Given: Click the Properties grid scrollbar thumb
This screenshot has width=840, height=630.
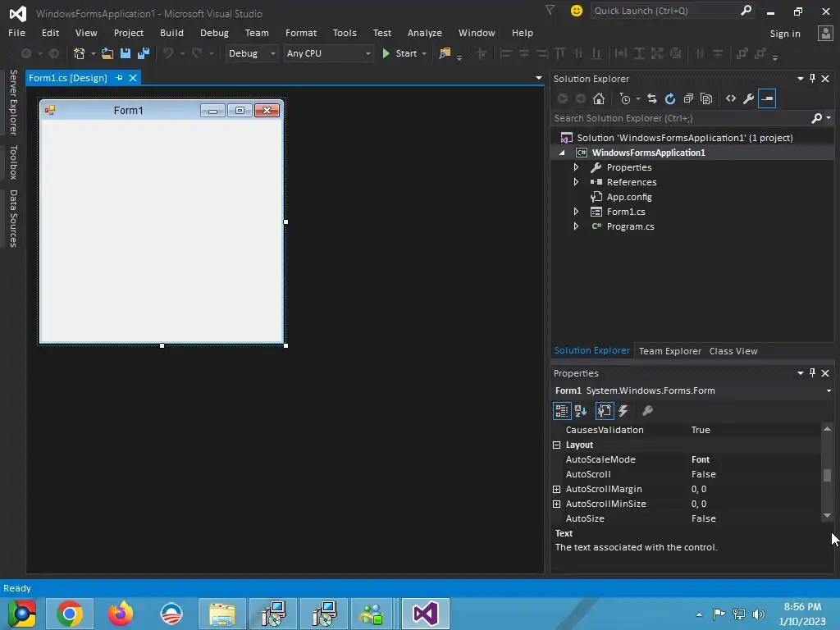Looking at the screenshot, I should (827, 475).
